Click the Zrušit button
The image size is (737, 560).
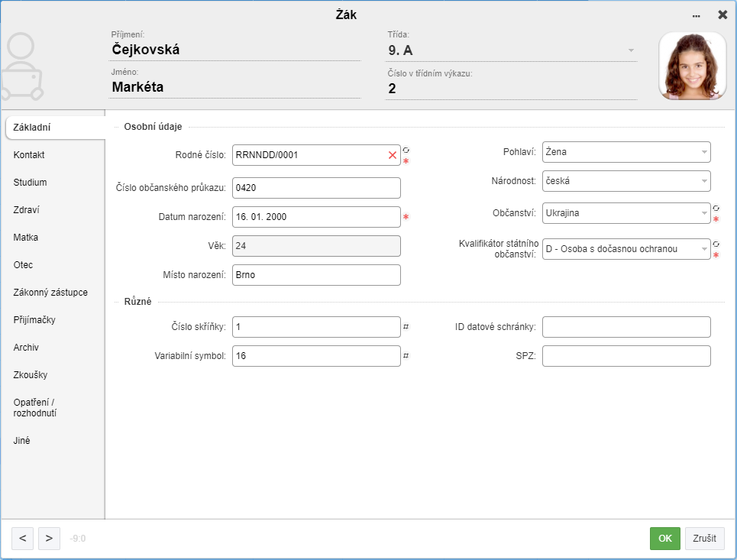pyautogui.click(x=705, y=539)
